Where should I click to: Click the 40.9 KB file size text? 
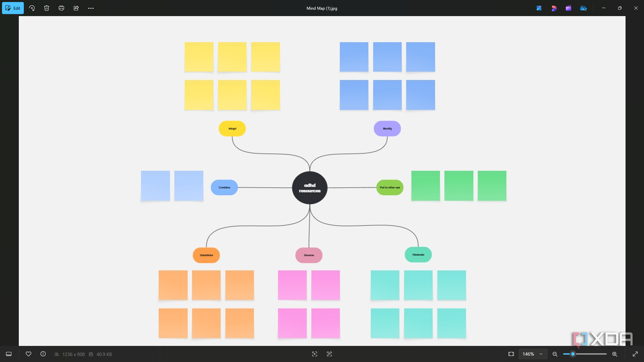pos(104,354)
